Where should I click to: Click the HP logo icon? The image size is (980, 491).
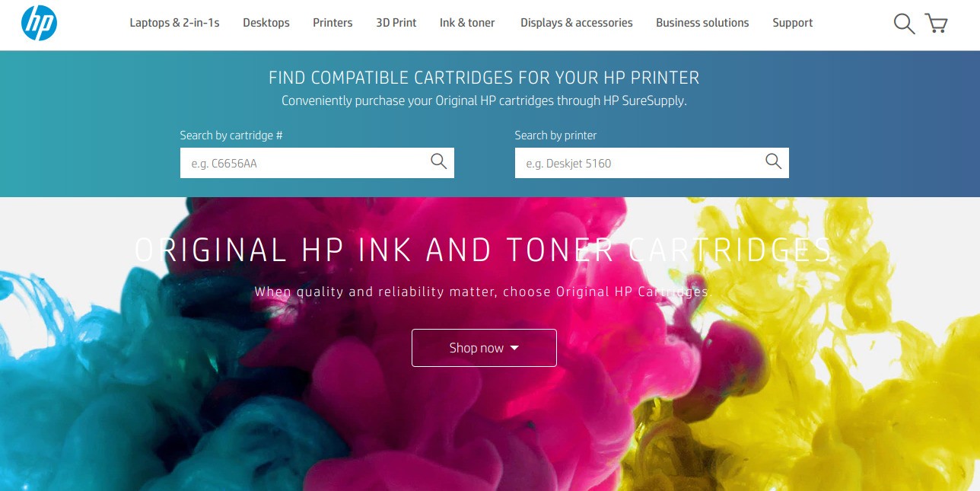[x=39, y=23]
